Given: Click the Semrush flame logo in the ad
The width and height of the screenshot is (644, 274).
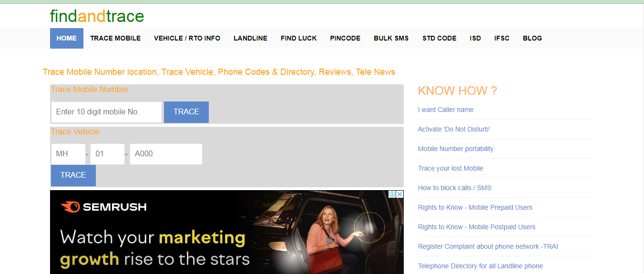Looking at the screenshot, I should coord(70,207).
